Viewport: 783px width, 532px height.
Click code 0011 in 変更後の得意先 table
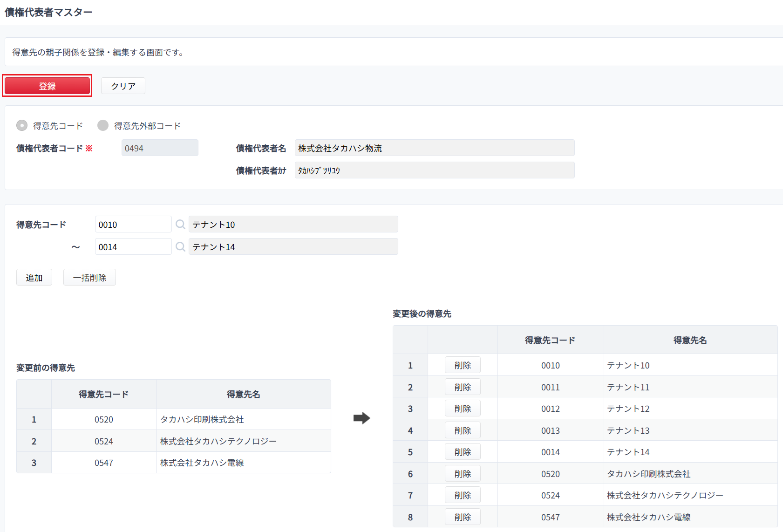[551, 387]
